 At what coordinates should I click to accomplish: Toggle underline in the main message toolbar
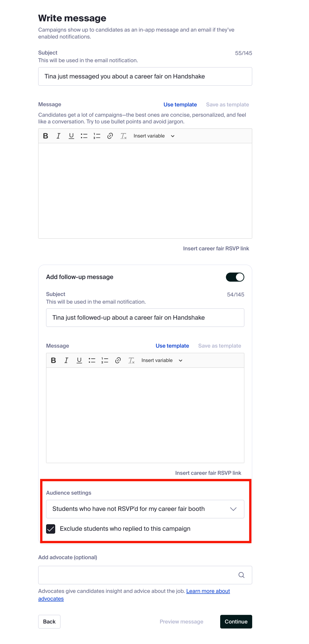[71, 136]
